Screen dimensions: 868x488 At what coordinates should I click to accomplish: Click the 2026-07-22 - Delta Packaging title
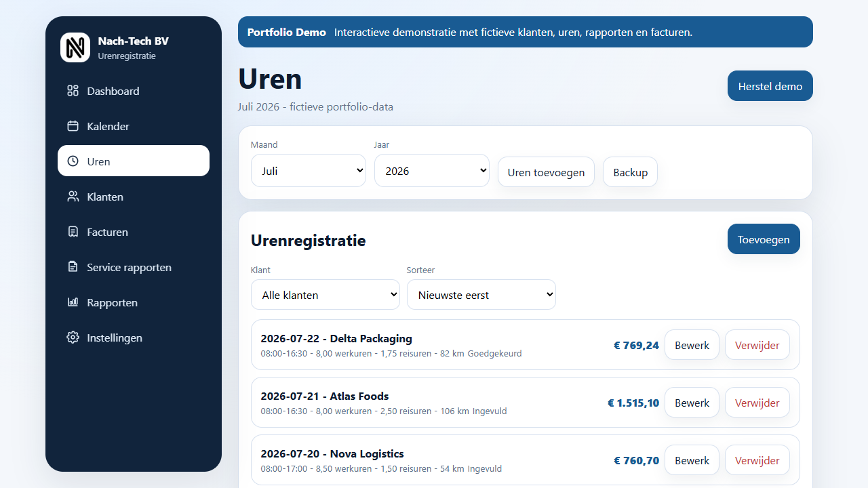pyautogui.click(x=336, y=339)
